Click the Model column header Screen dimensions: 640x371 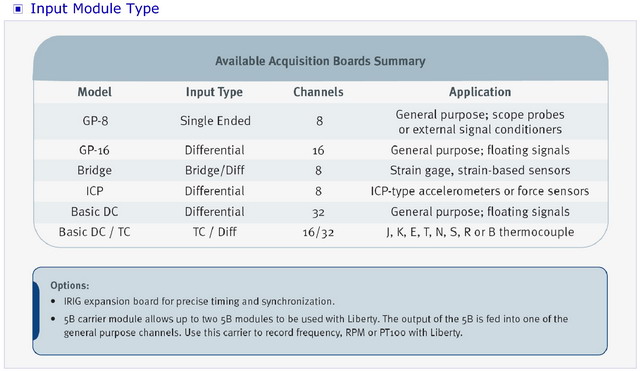pos(95,92)
